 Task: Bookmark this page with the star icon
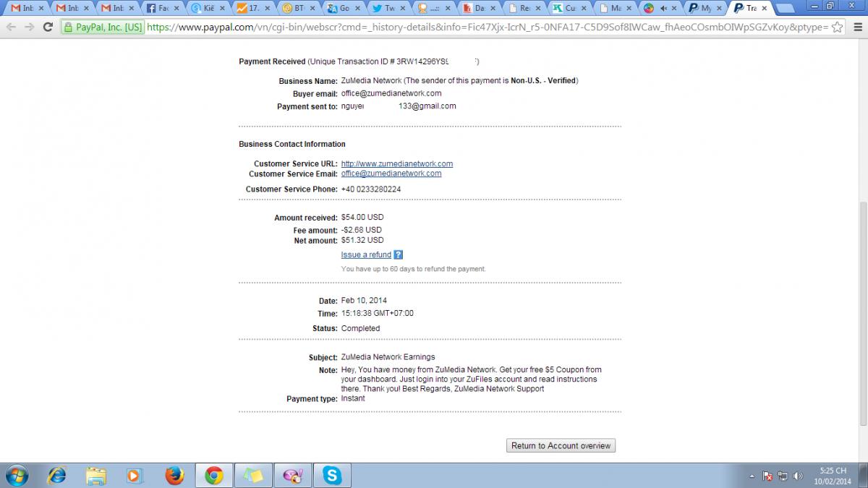click(837, 27)
